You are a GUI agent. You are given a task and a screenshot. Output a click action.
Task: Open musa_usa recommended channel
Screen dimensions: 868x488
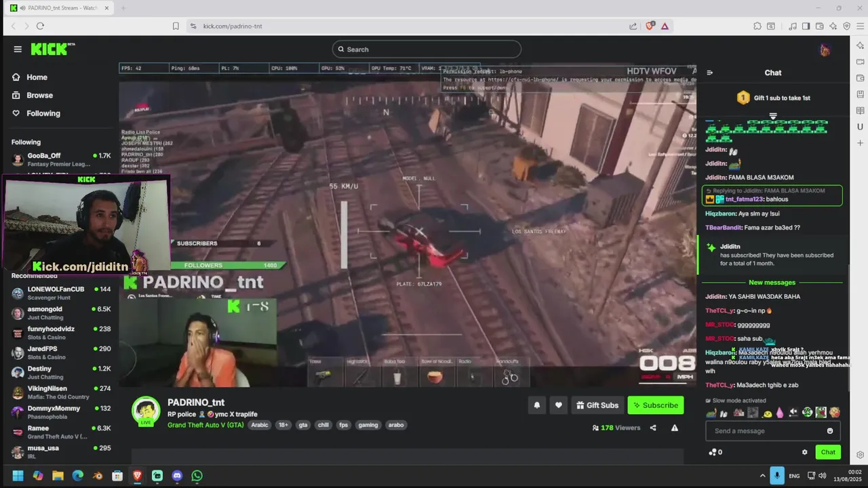click(x=61, y=451)
